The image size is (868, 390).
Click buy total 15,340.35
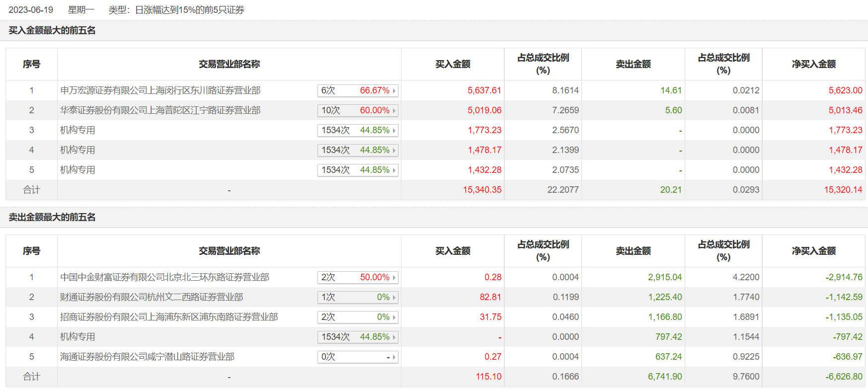(482, 190)
